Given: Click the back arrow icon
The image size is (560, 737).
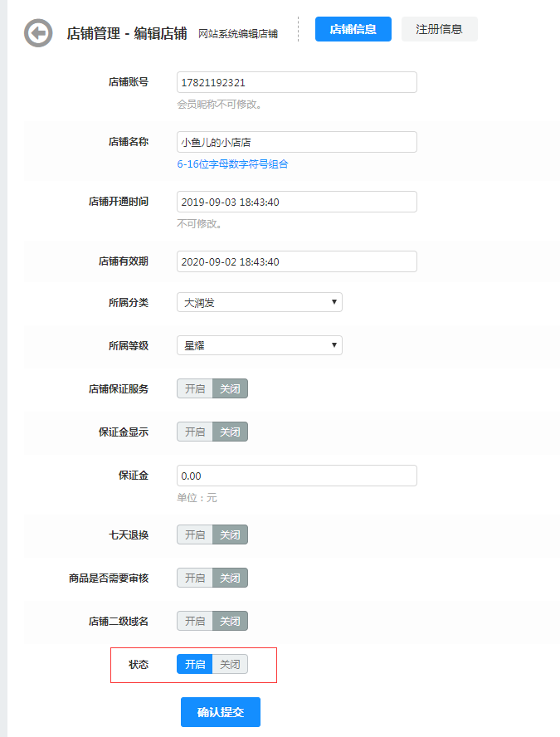Looking at the screenshot, I should tap(38, 33).
